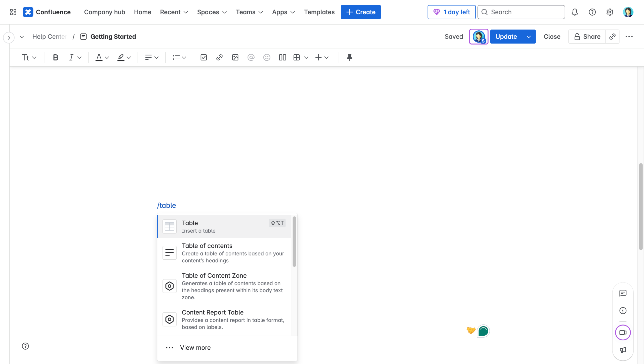
Task: Open the comments panel icon
Action: click(623, 293)
